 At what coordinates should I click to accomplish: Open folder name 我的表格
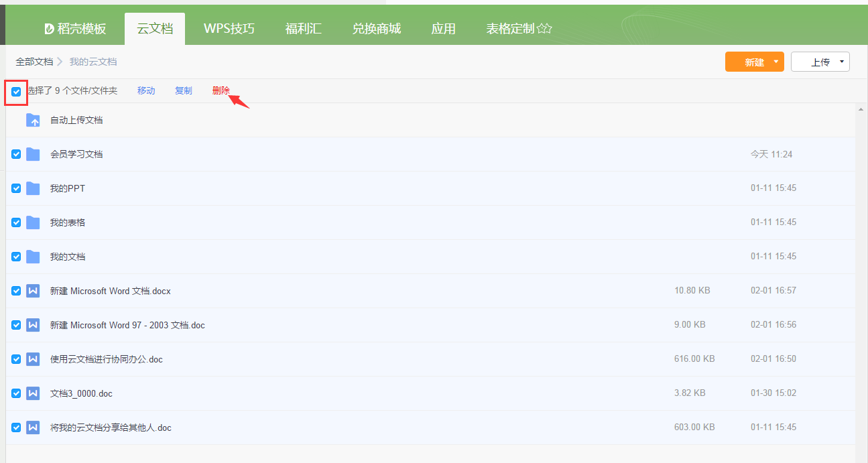click(x=68, y=222)
